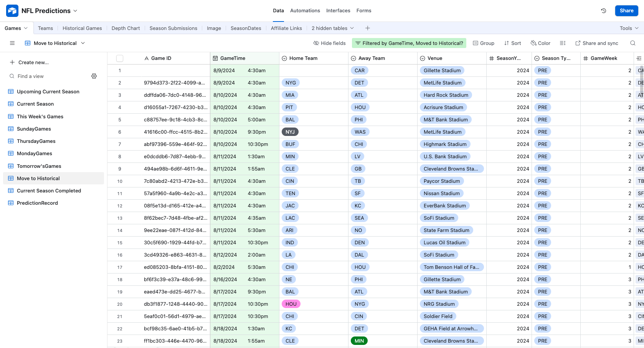Open Move to Historical view menu

click(55, 43)
